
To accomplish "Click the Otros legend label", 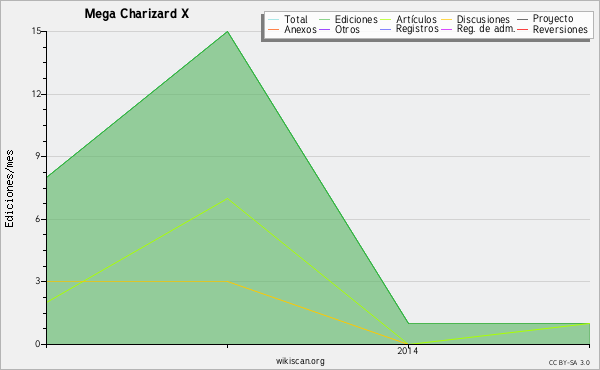I will pos(347,29).
